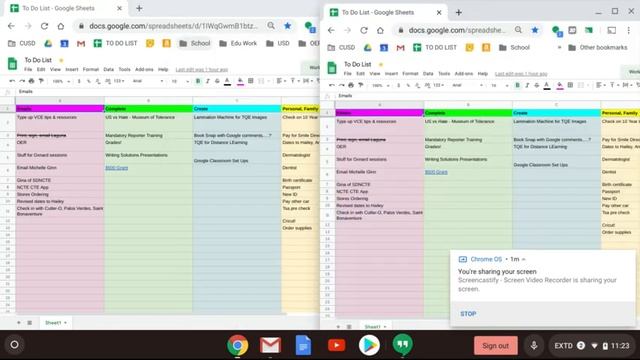Click Print icon in left window Sheets toolbar
The height and width of the screenshot is (360, 640).
(31, 81)
